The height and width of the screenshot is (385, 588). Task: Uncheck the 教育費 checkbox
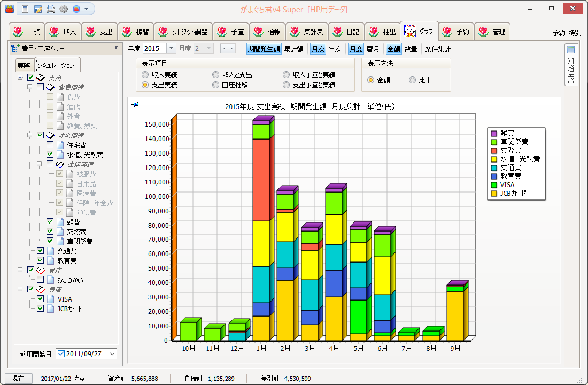coord(41,260)
